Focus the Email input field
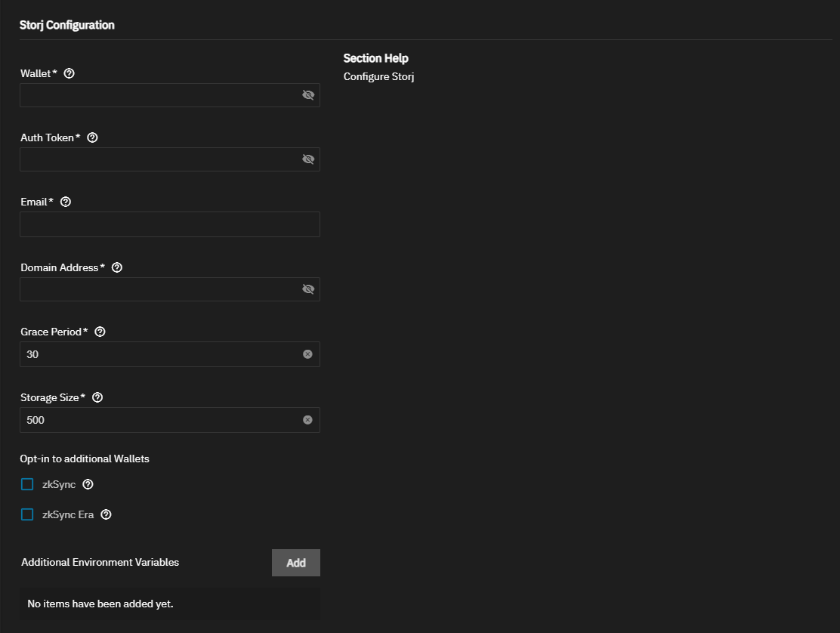Image resolution: width=840 pixels, height=633 pixels. point(170,224)
